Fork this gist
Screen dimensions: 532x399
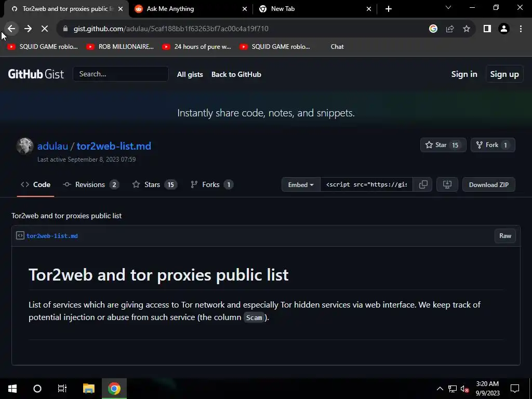(x=493, y=145)
